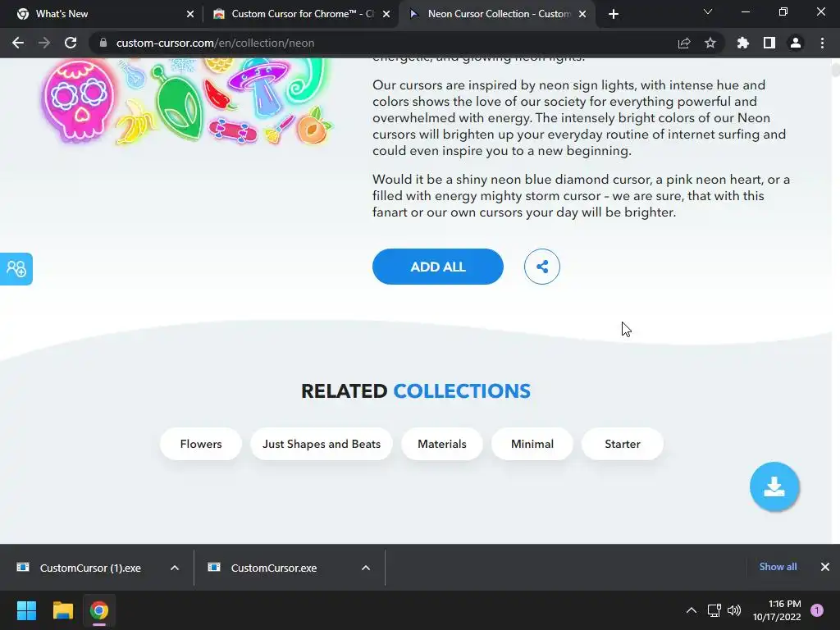The image size is (840, 630).
Task: Switch to Custom Cursor for Chrome tab
Action: click(303, 14)
